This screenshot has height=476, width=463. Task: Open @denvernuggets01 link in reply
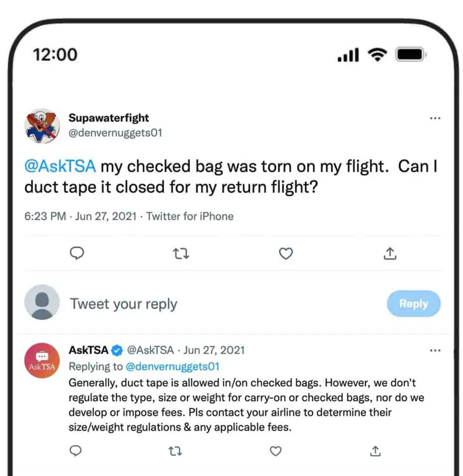[x=172, y=367]
